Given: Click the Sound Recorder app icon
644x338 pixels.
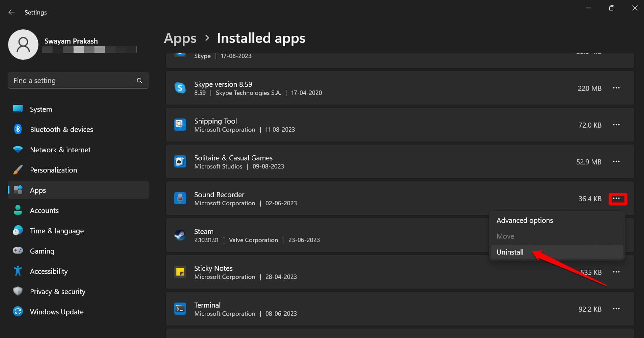Looking at the screenshot, I should pos(180,198).
